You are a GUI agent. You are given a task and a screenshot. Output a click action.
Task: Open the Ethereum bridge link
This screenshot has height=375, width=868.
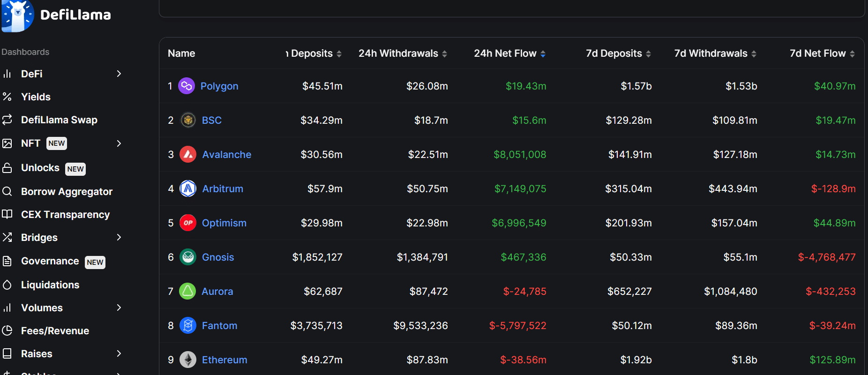click(x=224, y=360)
